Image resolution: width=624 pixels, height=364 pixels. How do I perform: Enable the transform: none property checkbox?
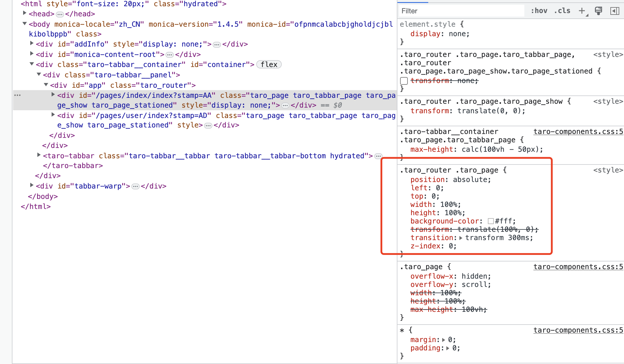[404, 81]
